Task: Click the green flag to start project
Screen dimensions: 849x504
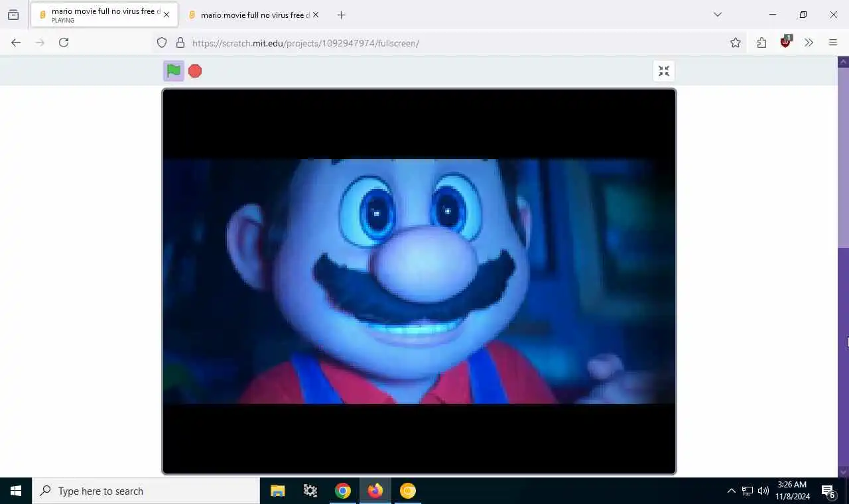Action: (x=174, y=71)
